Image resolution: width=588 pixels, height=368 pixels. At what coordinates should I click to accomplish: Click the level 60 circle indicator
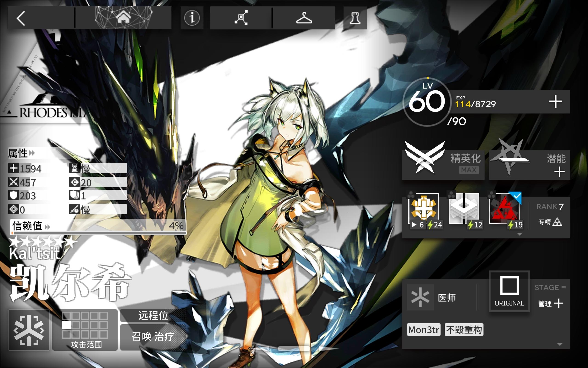pyautogui.click(x=427, y=102)
